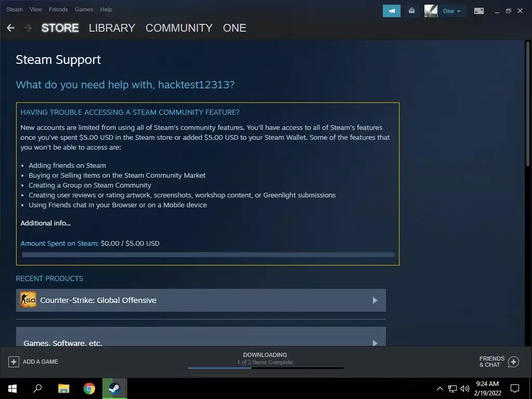Click the profile avatar picture
The width and height of the screenshot is (532, 399).
pos(431,11)
